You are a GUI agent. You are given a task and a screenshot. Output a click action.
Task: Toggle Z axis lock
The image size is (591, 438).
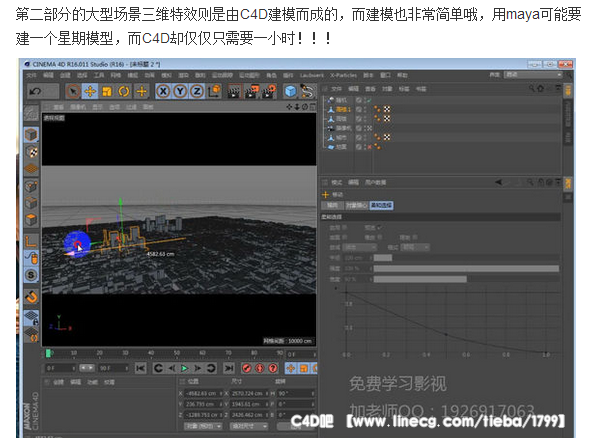click(x=197, y=91)
